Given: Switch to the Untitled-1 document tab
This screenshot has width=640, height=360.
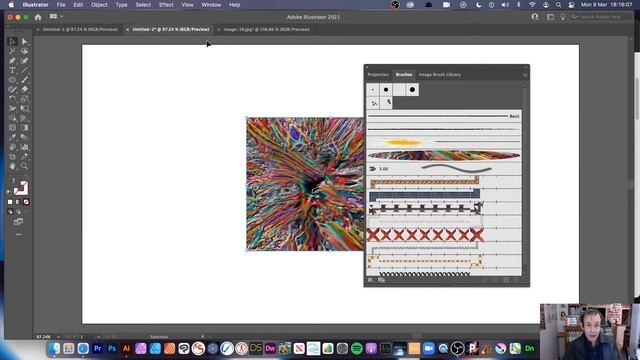Looking at the screenshot, I should [x=80, y=29].
